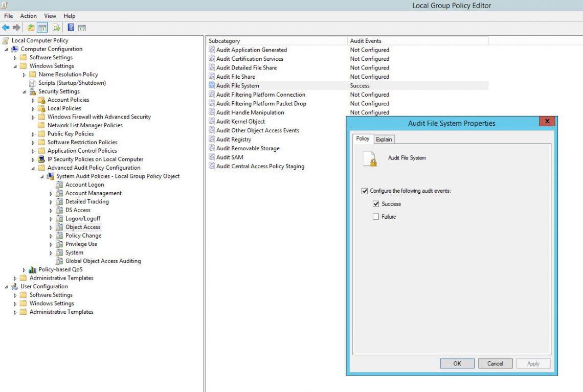The height and width of the screenshot is (392, 583).
Task: Open the Action menu
Action: [x=28, y=16]
